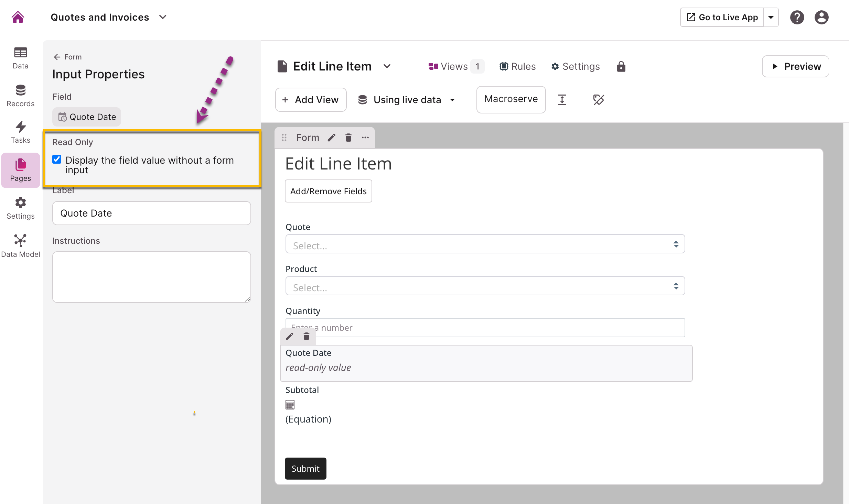Open the Data section in sidebar
Image resolution: width=849 pixels, height=504 pixels.
[20, 58]
